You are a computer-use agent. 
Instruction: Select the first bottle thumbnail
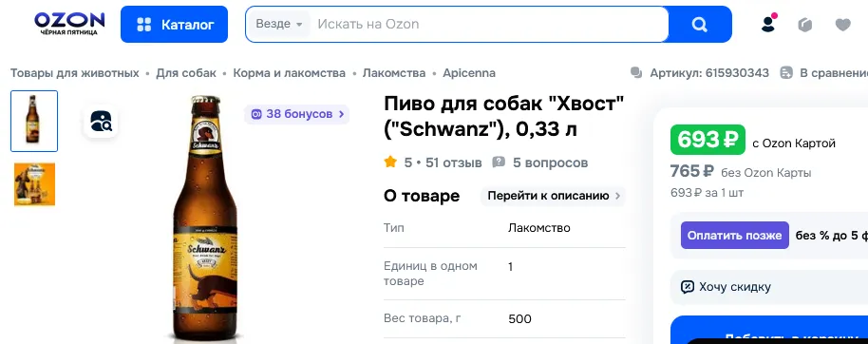coord(34,121)
